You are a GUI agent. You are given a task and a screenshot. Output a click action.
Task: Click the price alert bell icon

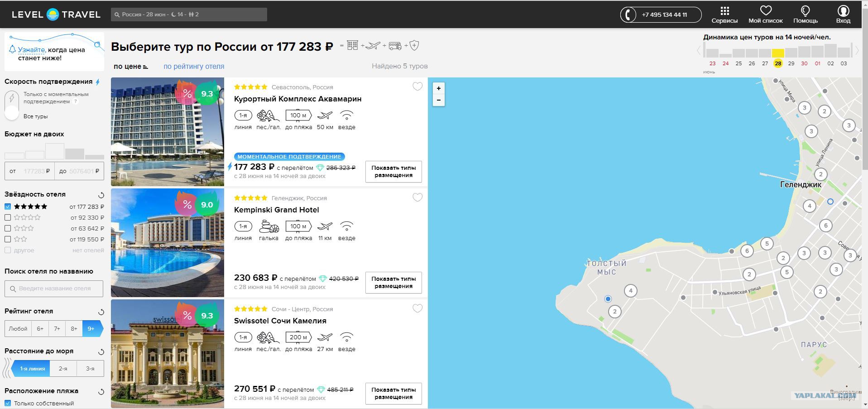tap(13, 49)
